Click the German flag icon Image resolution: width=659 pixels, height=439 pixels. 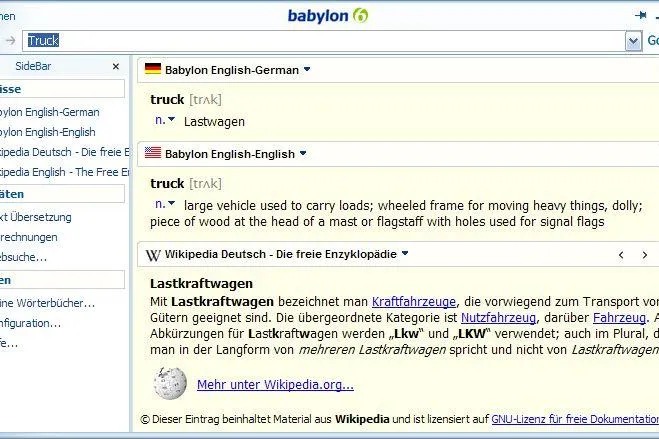153,68
